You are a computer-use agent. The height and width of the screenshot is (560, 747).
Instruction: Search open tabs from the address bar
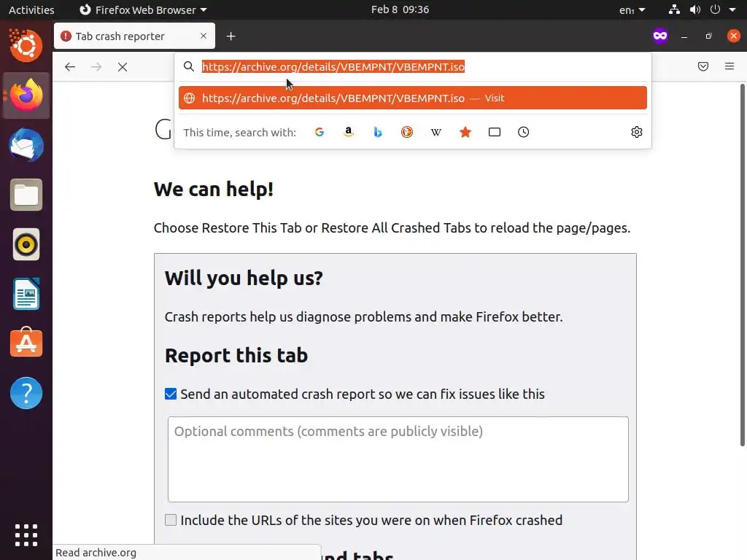(x=495, y=133)
